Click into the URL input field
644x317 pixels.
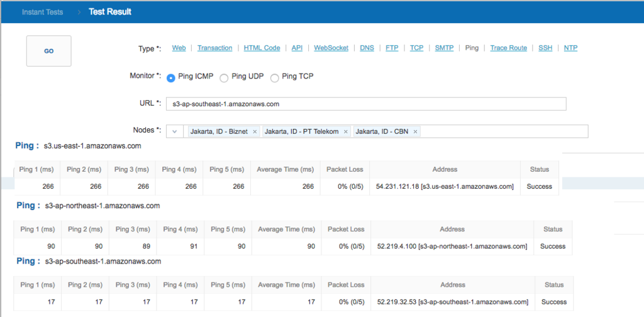pos(366,104)
